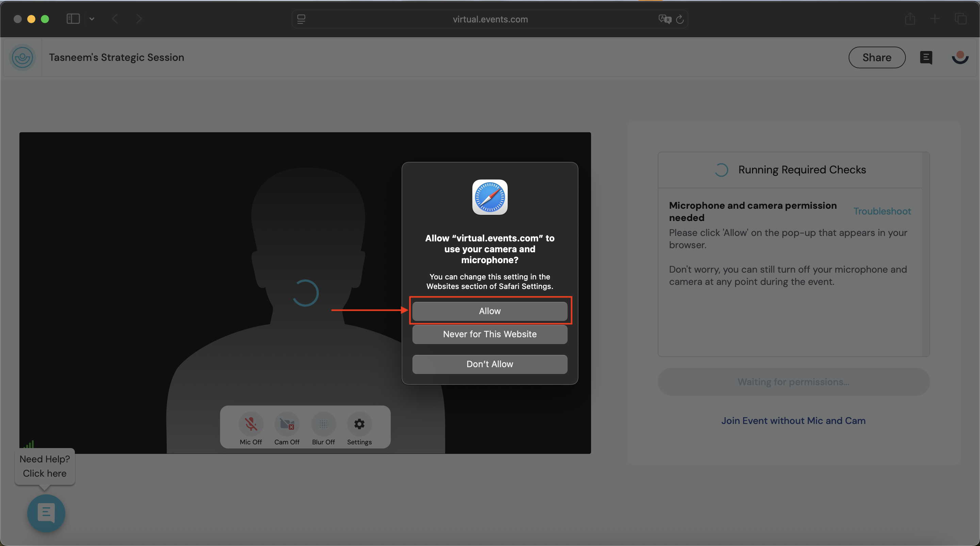Toggle the Mic Off button
The width and height of the screenshot is (980, 546).
coord(251,424)
